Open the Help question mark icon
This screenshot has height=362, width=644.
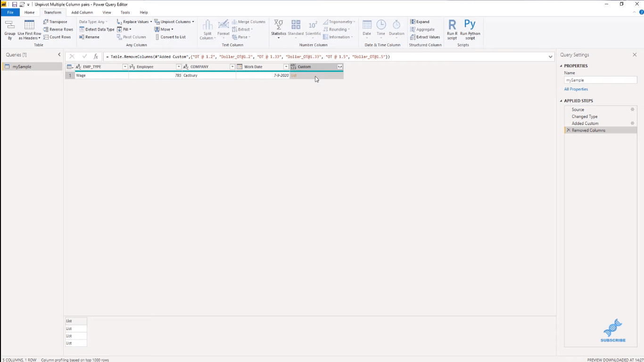tap(641, 12)
